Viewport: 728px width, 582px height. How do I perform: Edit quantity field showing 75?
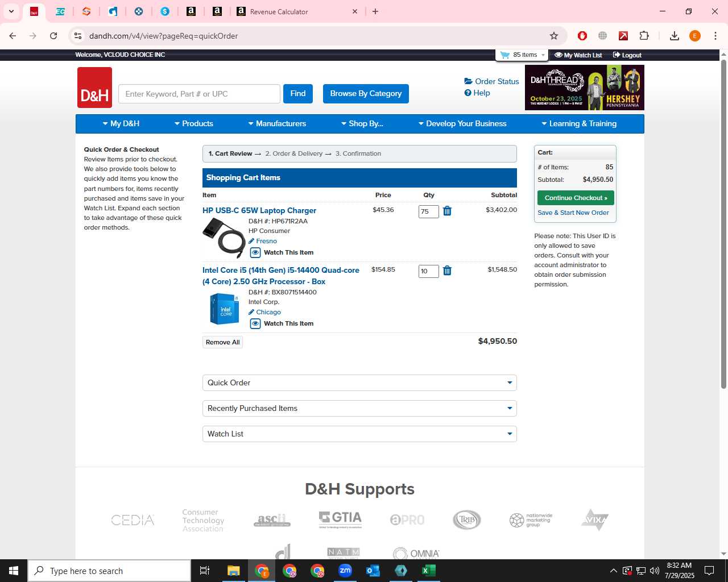click(429, 211)
